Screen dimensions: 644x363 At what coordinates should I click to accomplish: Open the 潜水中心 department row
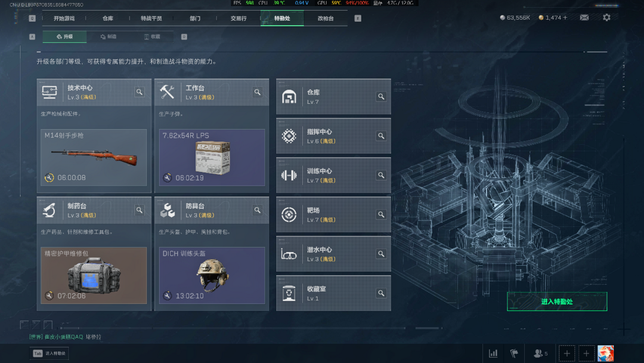(333, 254)
